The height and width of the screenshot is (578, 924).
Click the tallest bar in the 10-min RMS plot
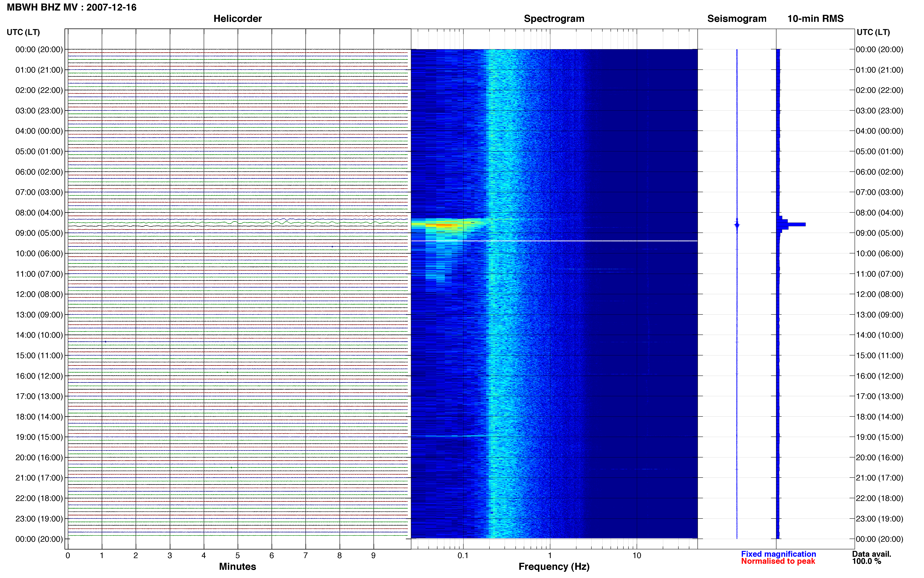click(791, 224)
